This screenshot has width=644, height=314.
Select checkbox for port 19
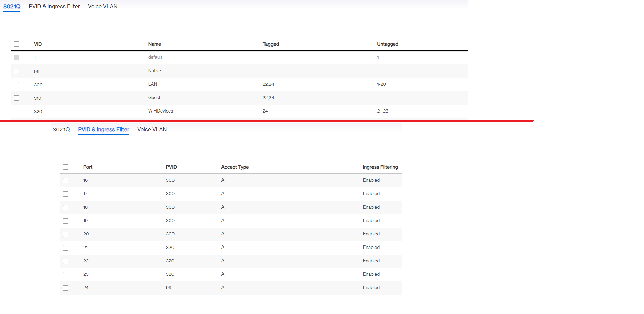[66, 221]
